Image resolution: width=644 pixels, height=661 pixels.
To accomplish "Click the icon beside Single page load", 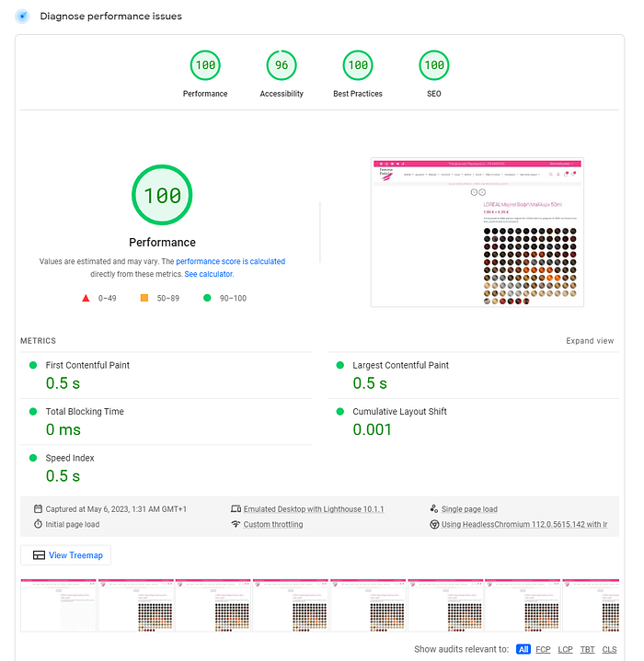I will (x=434, y=508).
